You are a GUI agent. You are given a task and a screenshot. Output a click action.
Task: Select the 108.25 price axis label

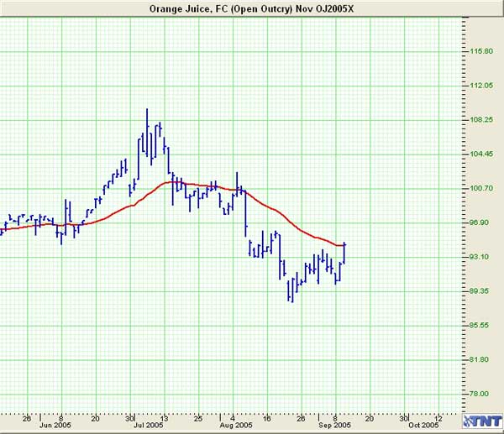click(x=481, y=120)
